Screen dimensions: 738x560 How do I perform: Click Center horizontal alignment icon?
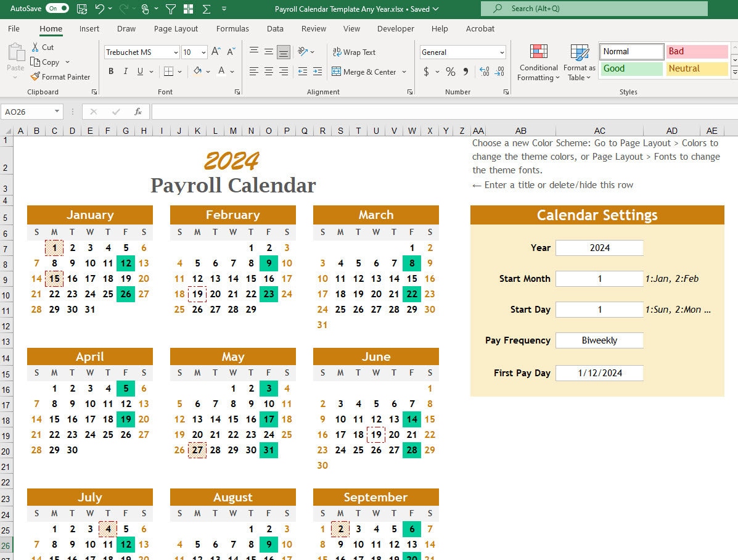(x=269, y=72)
